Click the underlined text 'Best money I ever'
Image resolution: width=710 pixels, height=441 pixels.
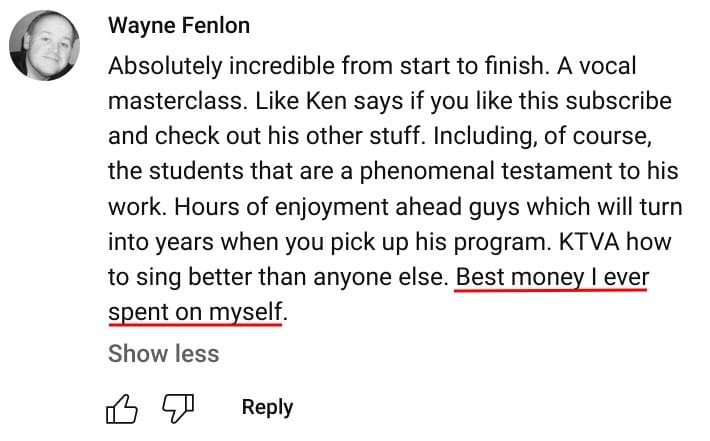coord(551,275)
